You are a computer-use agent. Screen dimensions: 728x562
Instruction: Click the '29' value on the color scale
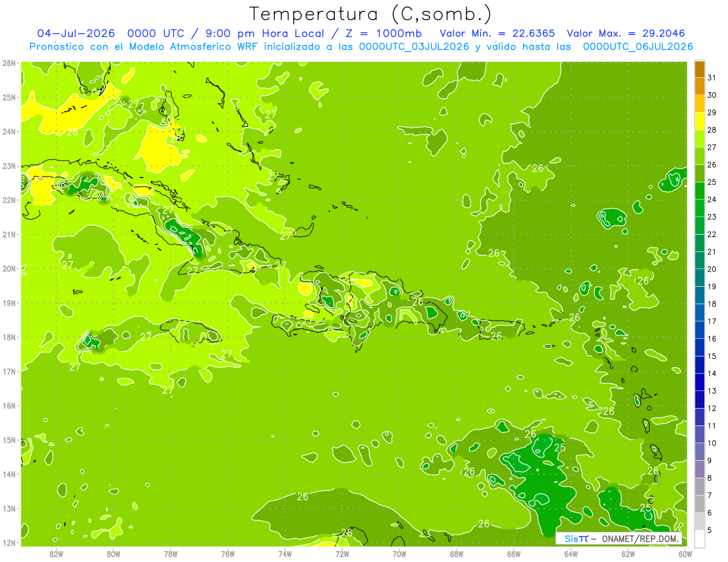(x=712, y=113)
